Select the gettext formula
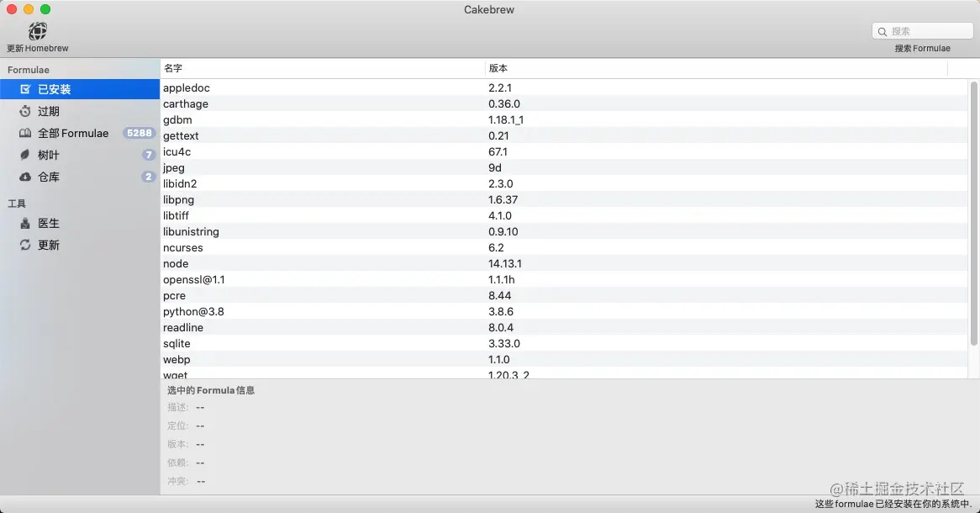The width and height of the screenshot is (980, 513). click(564, 135)
